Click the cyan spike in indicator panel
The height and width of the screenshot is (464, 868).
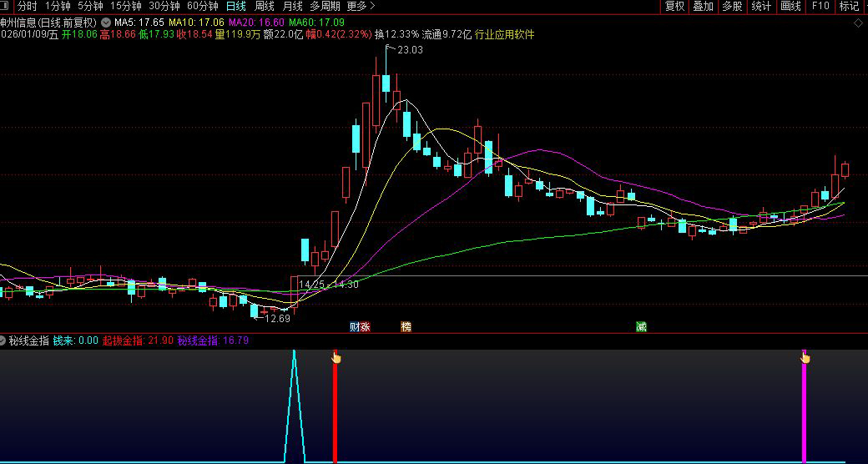click(294, 407)
